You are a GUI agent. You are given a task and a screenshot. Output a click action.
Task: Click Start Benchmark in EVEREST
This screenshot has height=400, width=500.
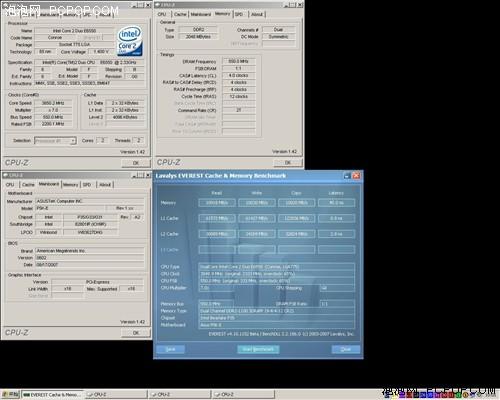point(258,349)
